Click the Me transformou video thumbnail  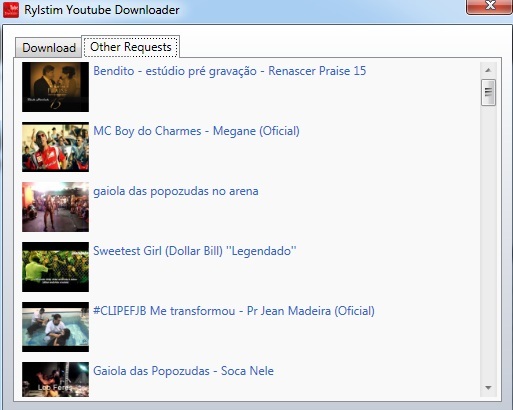(x=55, y=327)
